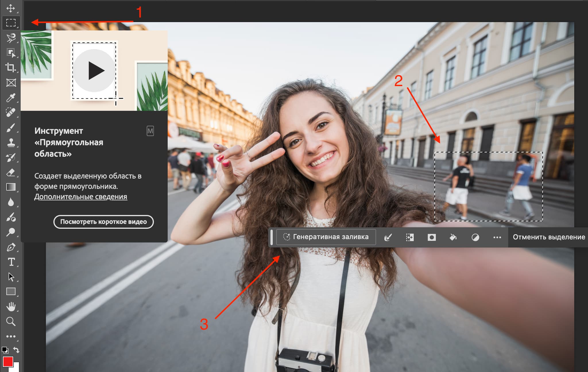Select the Rectangular Marquee tool
Viewport: 588px width, 372px height.
tap(11, 23)
